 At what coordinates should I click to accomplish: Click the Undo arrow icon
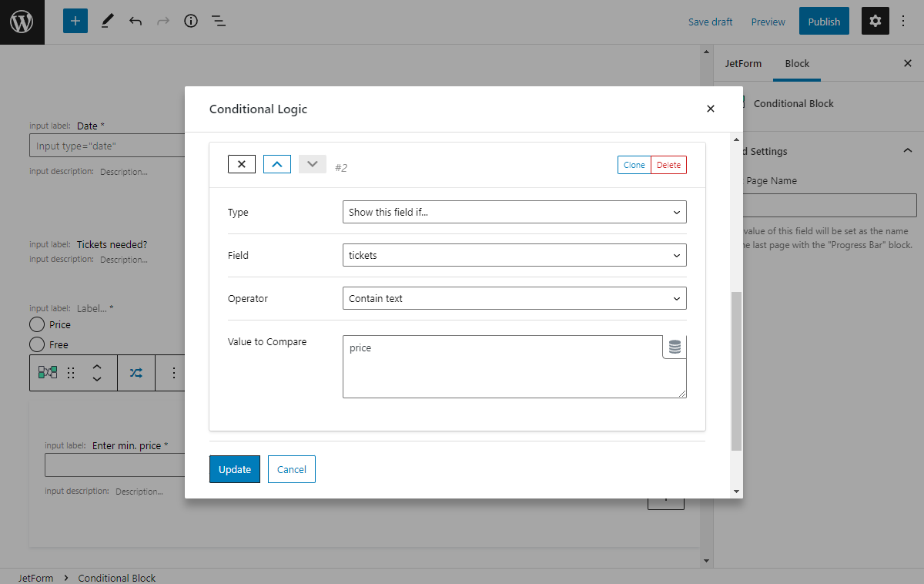(136, 21)
